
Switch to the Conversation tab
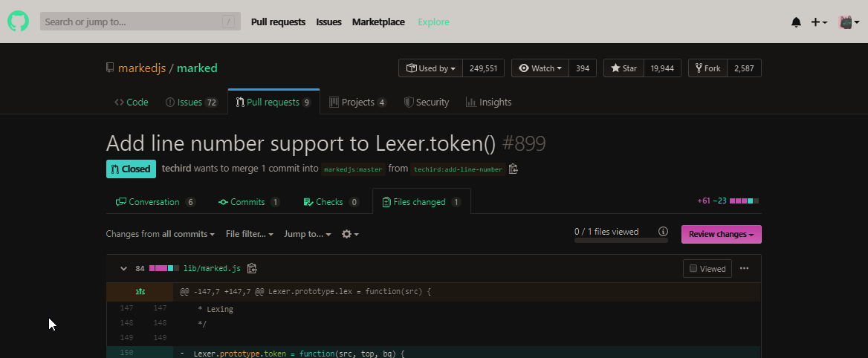click(x=155, y=202)
